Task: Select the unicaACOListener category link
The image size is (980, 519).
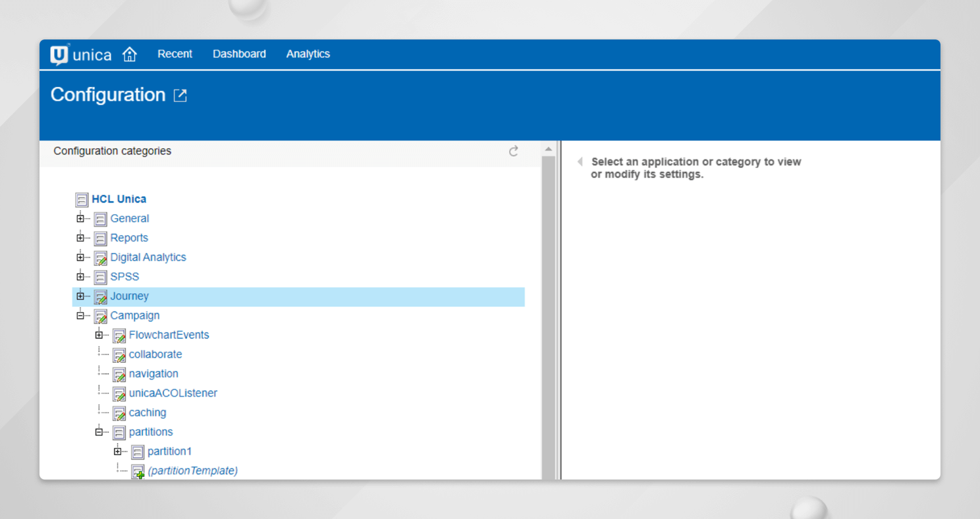Action: [x=173, y=393]
